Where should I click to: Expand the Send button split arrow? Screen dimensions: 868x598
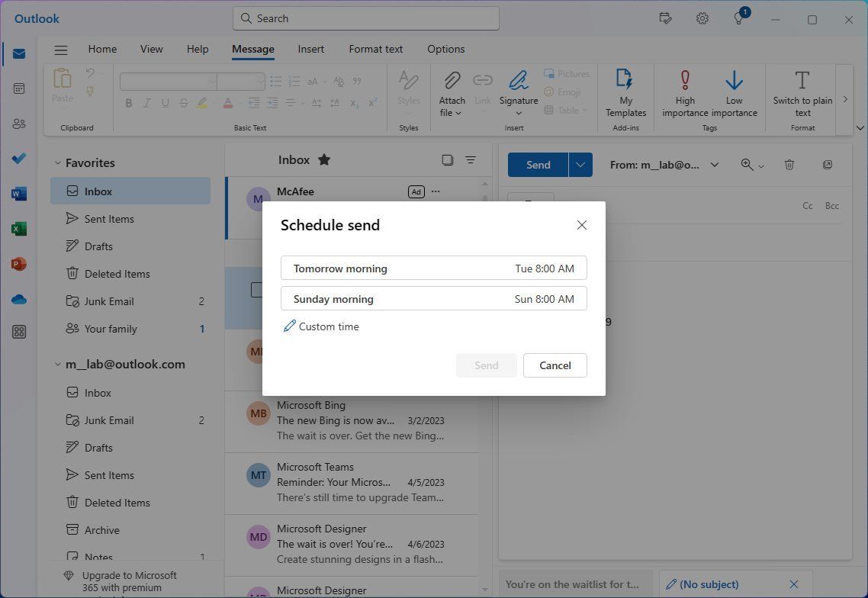click(x=580, y=164)
